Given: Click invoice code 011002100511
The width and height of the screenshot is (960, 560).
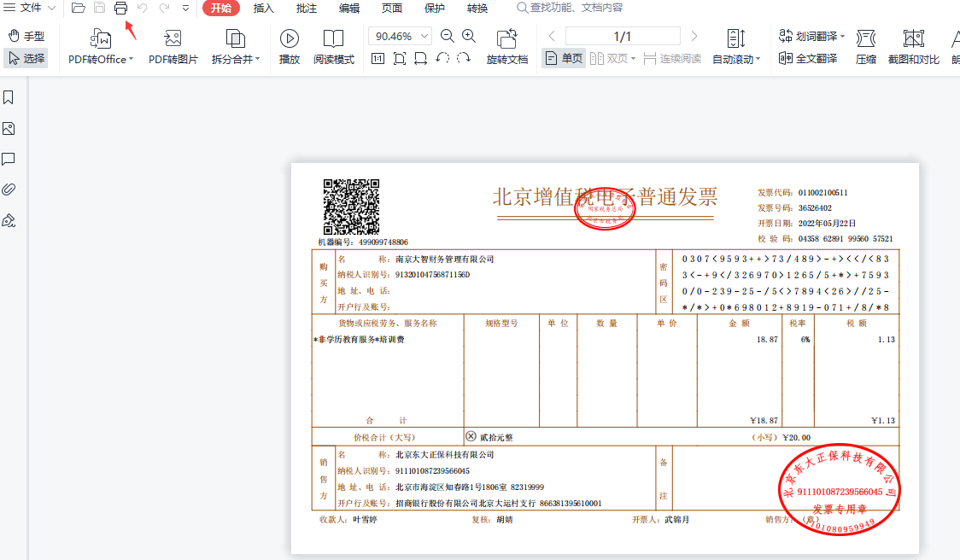Looking at the screenshot, I should (x=822, y=192).
